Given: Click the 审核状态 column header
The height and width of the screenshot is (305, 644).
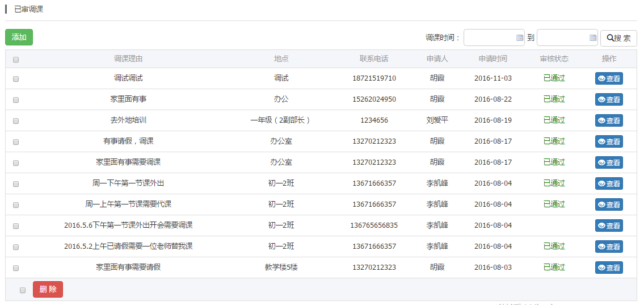Looking at the screenshot, I should [554, 59].
